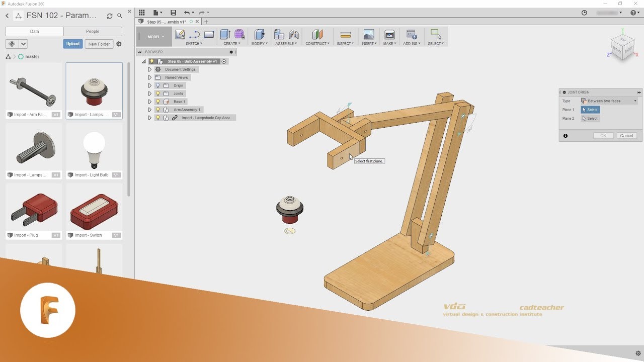The width and height of the screenshot is (644, 362).
Task: Click the Undo arrow
Action: click(x=187, y=13)
